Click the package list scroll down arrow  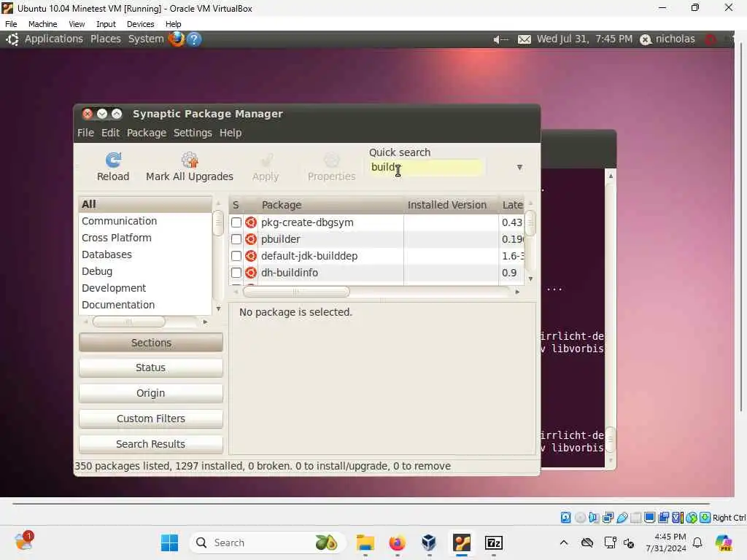tap(530, 279)
